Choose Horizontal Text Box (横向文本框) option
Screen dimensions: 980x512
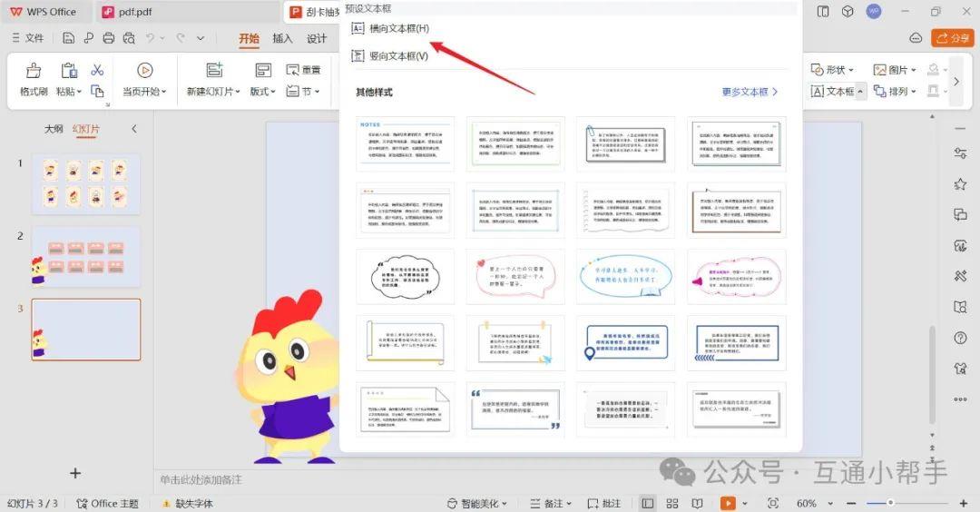tap(390, 28)
